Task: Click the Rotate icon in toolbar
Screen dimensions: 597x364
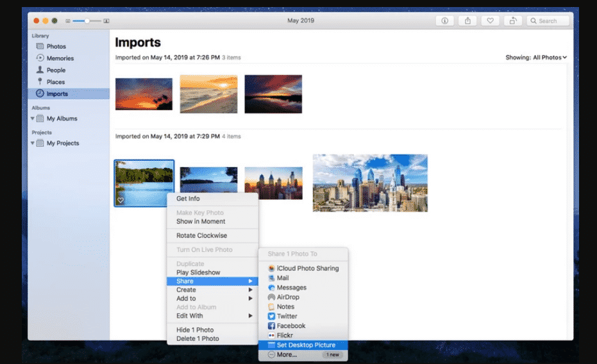Action: 512,21
